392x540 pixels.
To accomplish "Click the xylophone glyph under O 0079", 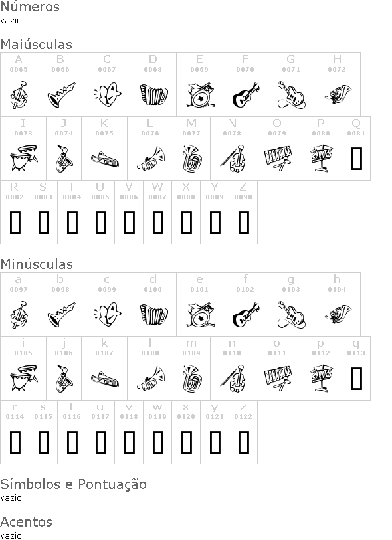I will pyautogui.click(x=278, y=159).
